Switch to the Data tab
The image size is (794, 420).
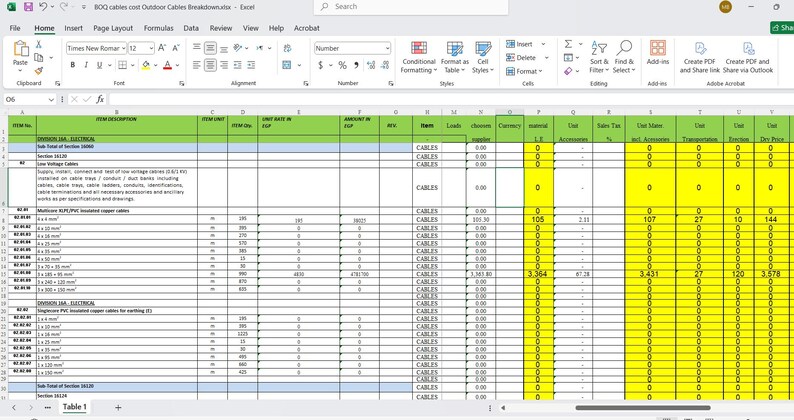(191, 28)
